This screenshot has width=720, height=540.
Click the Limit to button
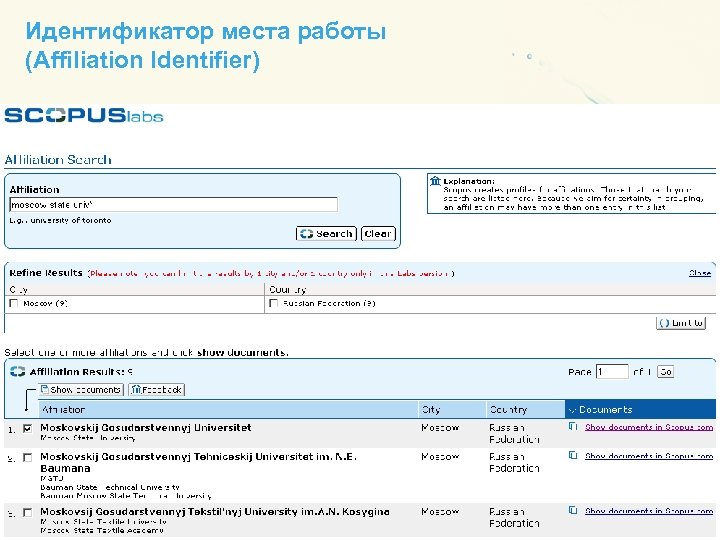[x=681, y=323]
